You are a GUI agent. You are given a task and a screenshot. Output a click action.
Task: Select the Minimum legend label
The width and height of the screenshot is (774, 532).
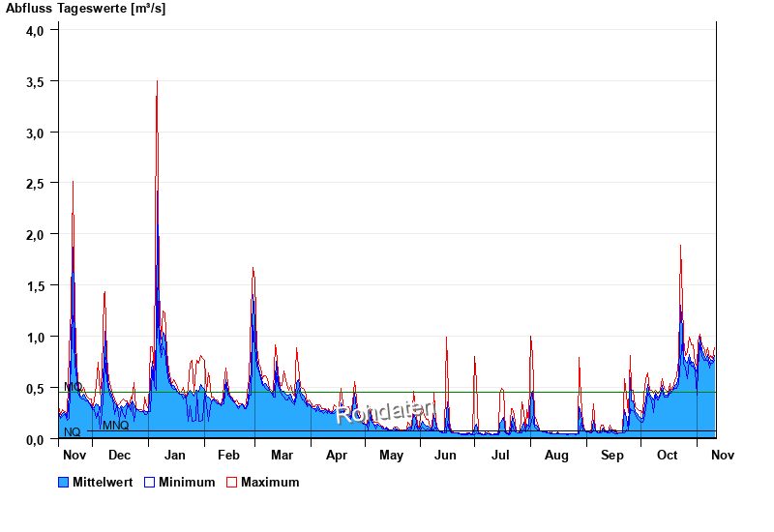click(x=187, y=482)
